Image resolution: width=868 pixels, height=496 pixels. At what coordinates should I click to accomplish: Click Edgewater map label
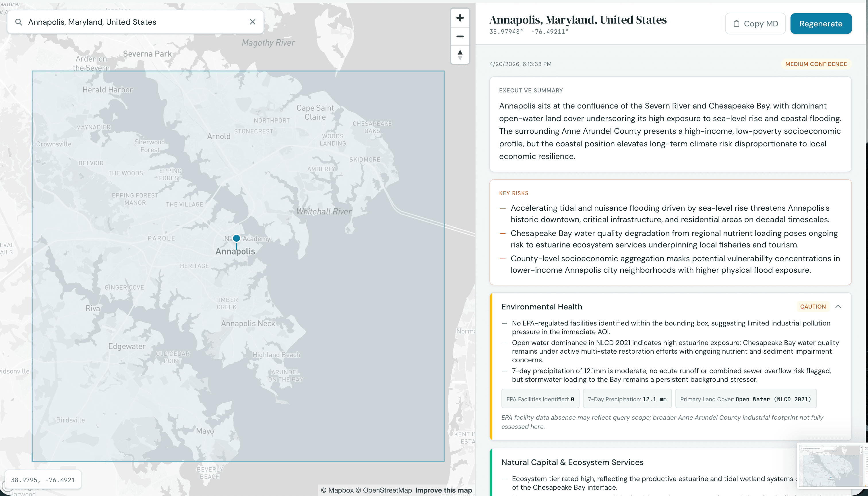coord(127,346)
